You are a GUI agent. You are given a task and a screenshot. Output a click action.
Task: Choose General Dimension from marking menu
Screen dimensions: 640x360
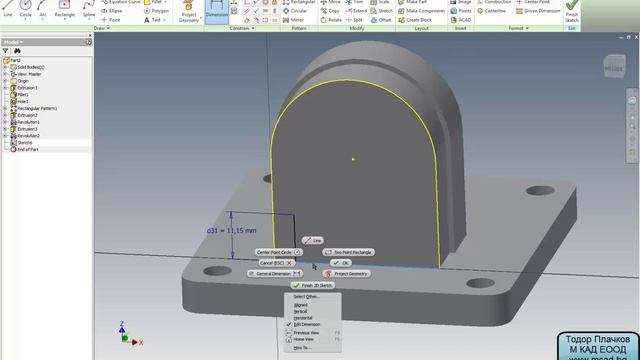click(x=275, y=273)
